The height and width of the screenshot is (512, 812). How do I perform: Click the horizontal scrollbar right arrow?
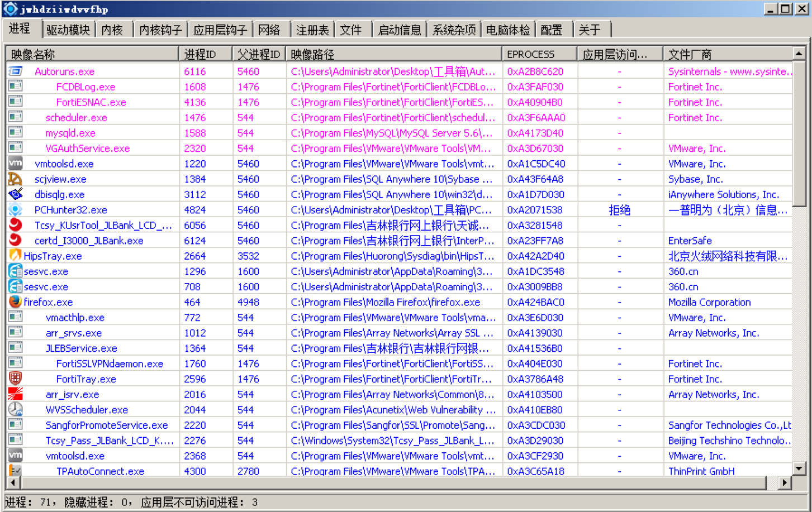tap(786, 482)
